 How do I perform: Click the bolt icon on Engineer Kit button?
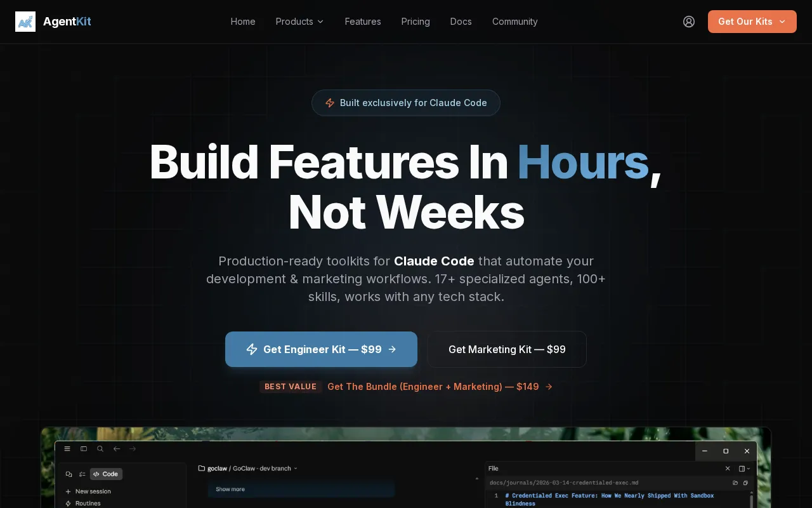pos(252,349)
